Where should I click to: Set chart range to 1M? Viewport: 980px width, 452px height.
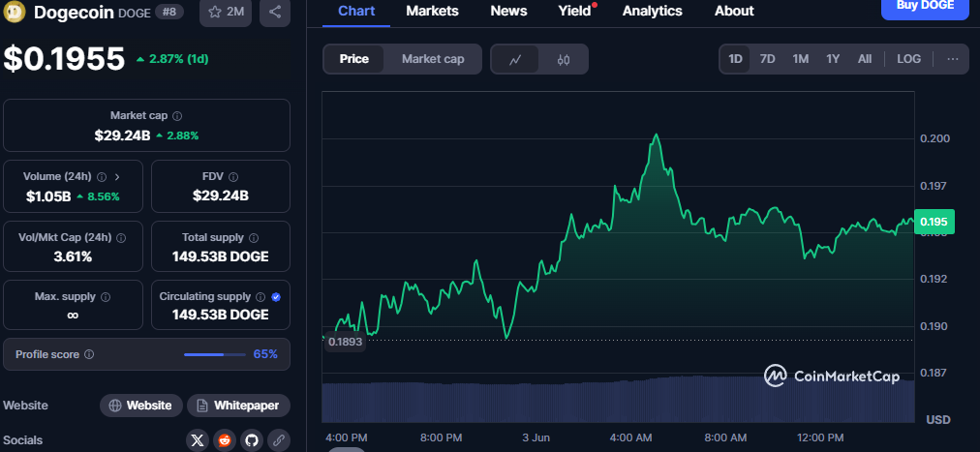click(801, 59)
